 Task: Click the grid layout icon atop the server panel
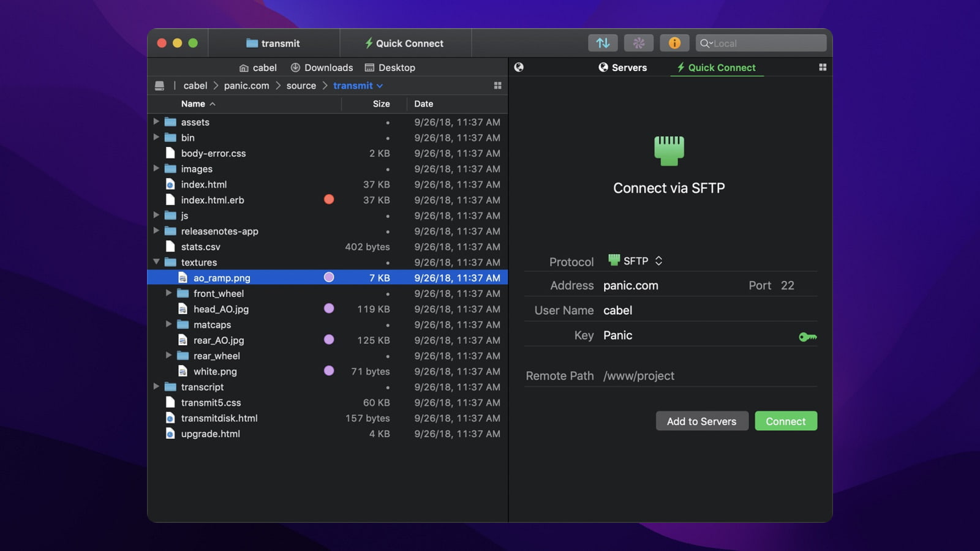[x=823, y=67]
